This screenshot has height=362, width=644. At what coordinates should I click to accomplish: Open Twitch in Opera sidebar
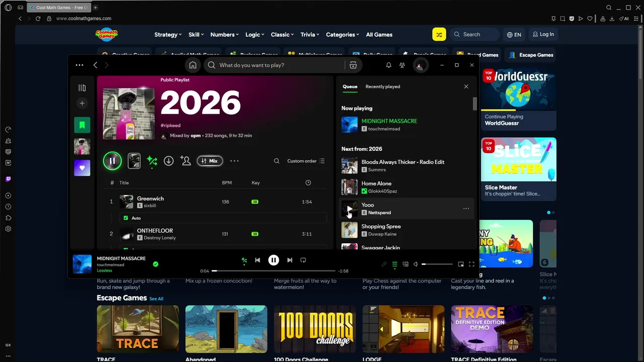(x=8, y=179)
